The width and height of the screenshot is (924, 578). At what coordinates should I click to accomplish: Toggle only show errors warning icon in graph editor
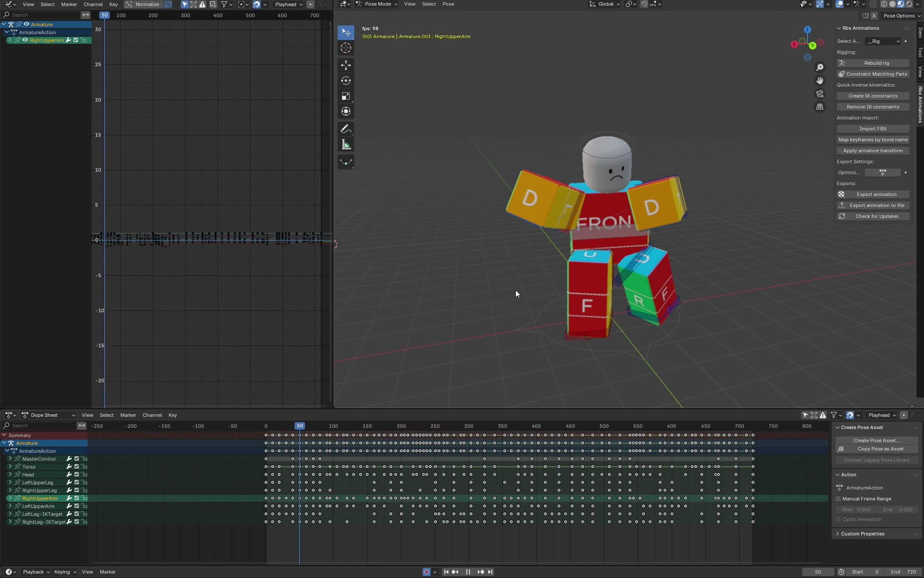pos(202,4)
